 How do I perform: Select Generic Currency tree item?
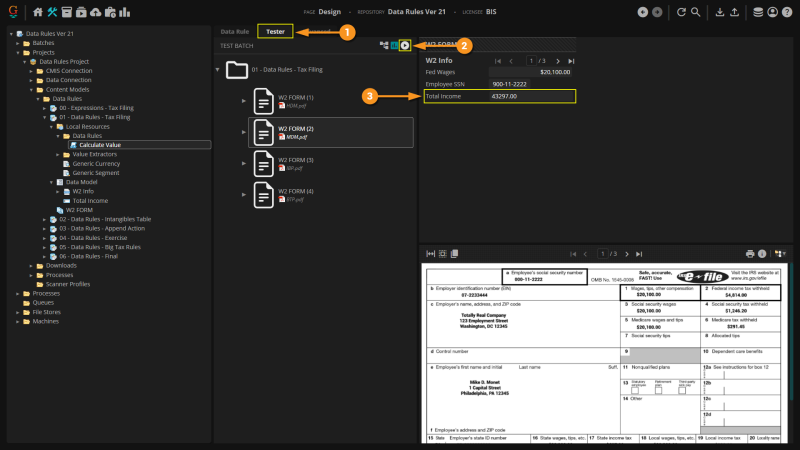point(96,164)
